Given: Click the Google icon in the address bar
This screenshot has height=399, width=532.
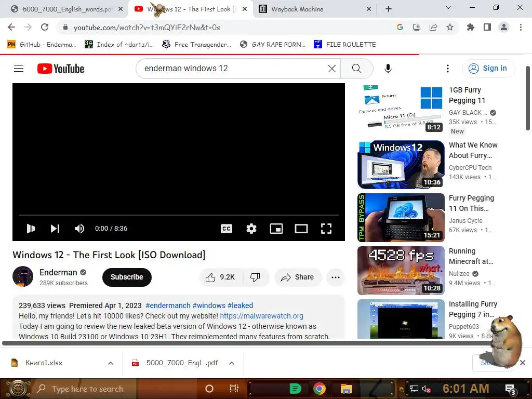Looking at the screenshot, I should pos(400,27).
